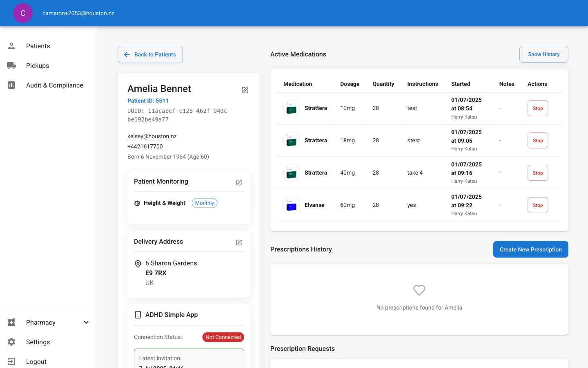Edit Delivery Address pencil icon
This screenshot has width=588, height=368.
pyautogui.click(x=239, y=242)
